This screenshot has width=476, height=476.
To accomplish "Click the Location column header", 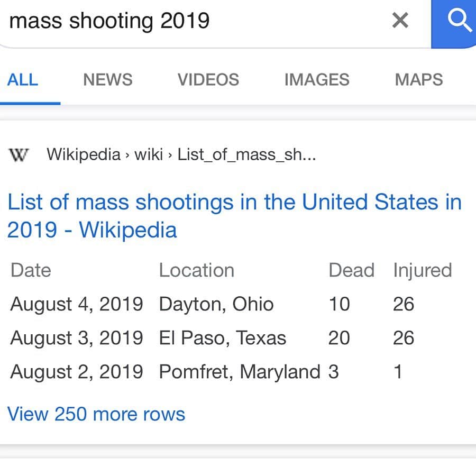I will (x=196, y=270).
